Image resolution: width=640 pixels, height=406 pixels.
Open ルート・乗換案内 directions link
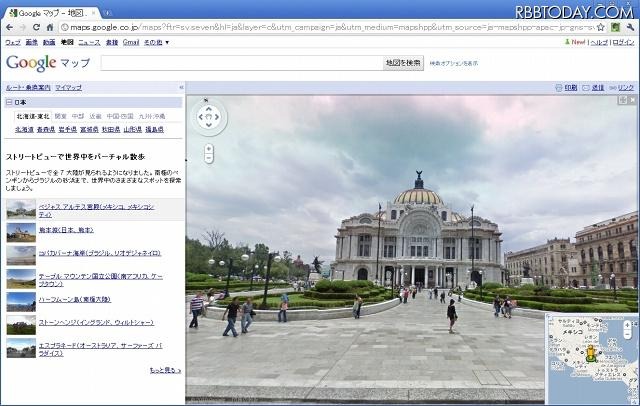click(x=28, y=87)
